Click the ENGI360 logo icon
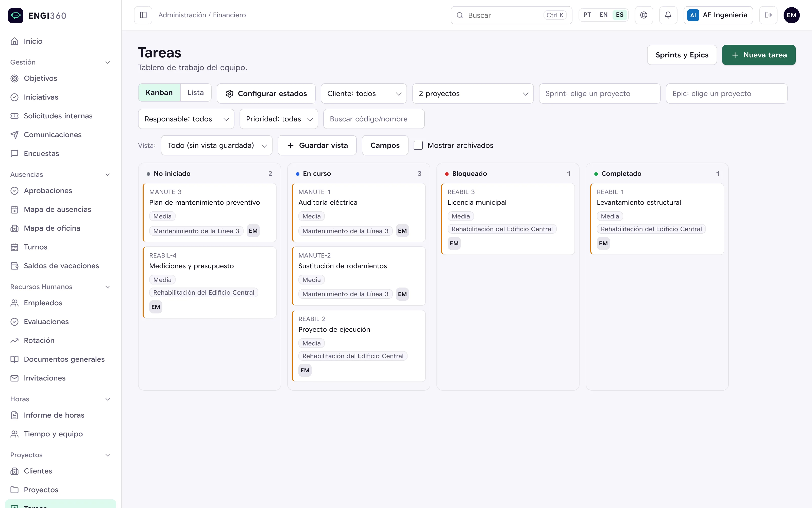The height and width of the screenshot is (508, 812). coord(16,15)
